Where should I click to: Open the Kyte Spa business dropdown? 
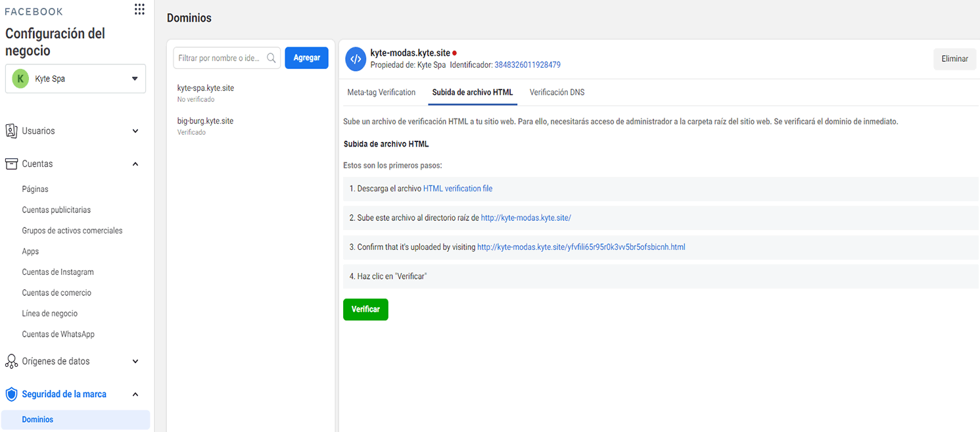coord(76,79)
